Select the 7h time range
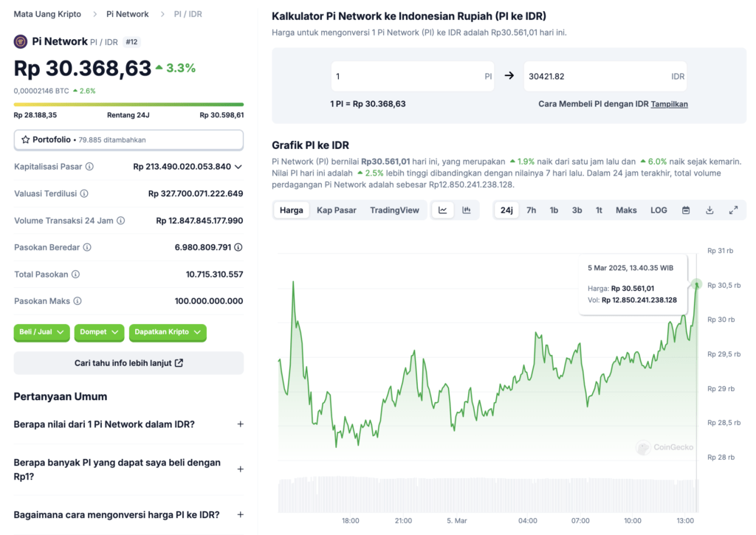The image size is (756, 535). click(x=532, y=210)
